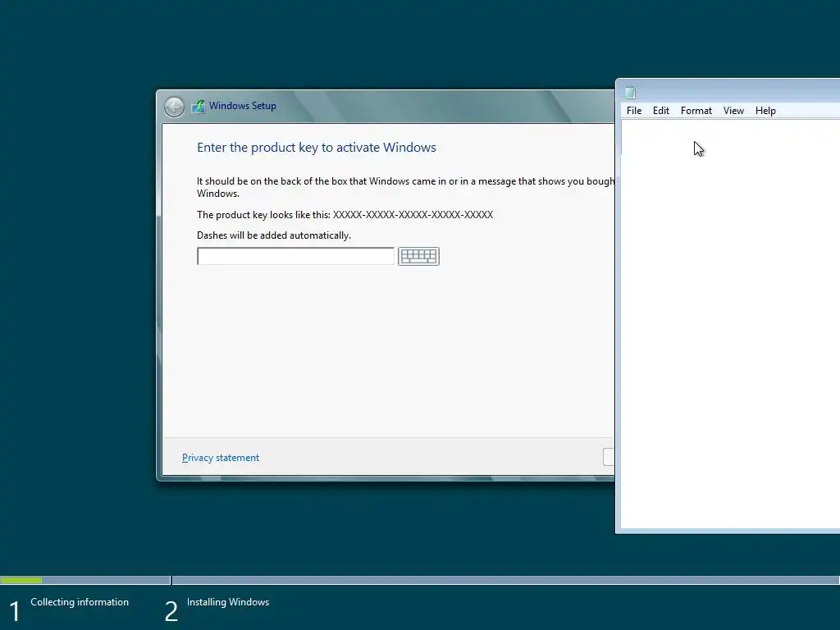Open the on-screen keyboard button

click(x=418, y=256)
